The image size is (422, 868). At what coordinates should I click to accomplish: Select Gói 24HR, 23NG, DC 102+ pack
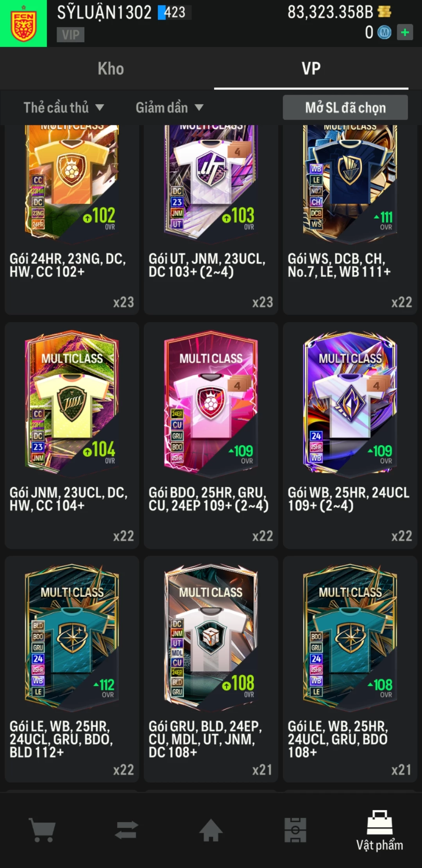pyautogui.click(x=72, y=220)
